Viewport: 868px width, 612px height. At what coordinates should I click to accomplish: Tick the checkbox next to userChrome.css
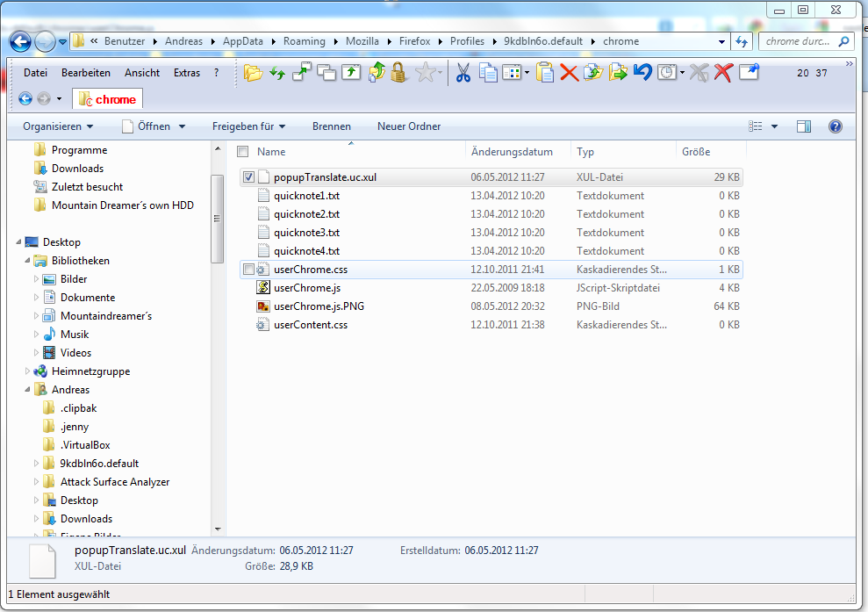248,270
